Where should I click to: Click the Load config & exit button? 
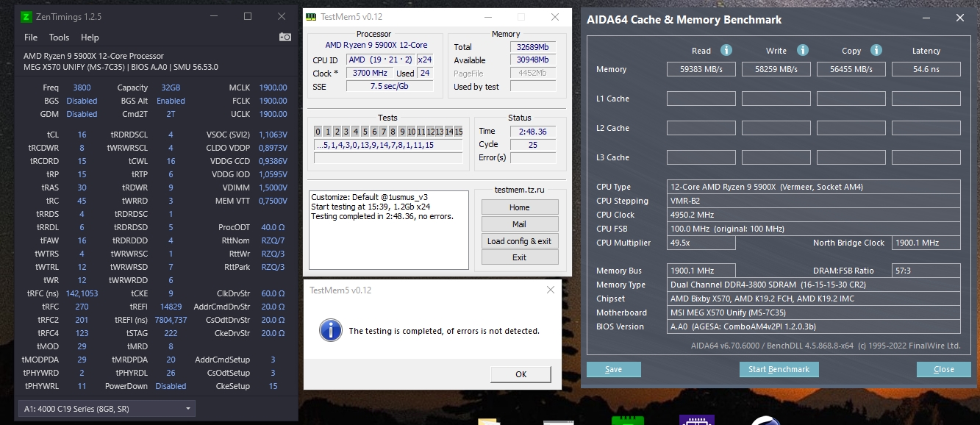pos(519,241)
